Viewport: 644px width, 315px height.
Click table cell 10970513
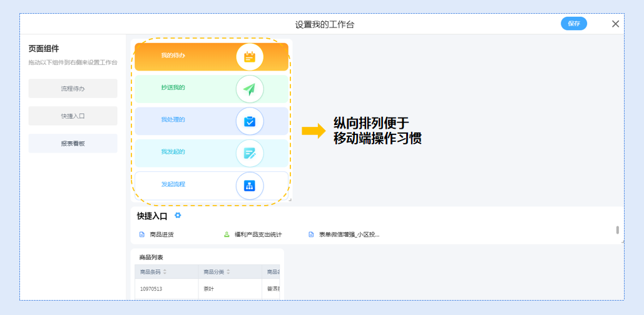click(151, 289)
